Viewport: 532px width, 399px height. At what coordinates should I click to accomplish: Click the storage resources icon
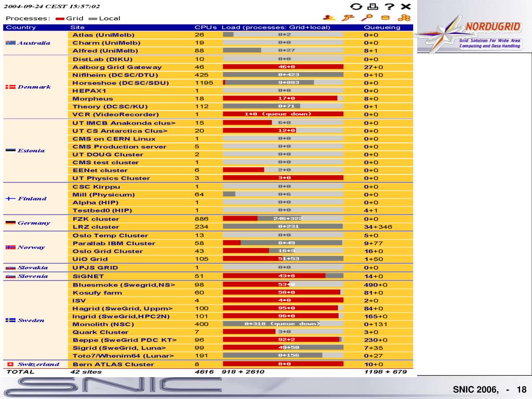(385, 18)
